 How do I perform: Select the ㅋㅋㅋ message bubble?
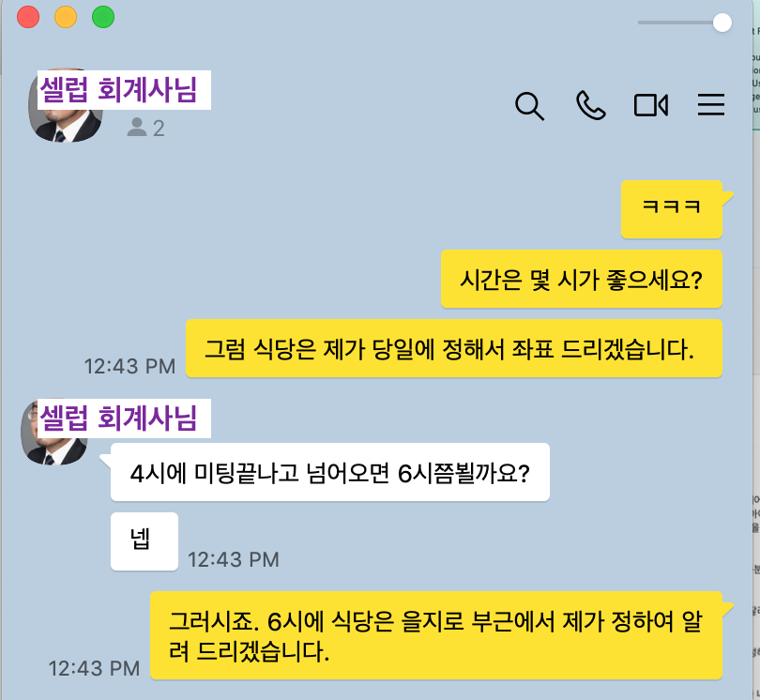click(x=672, y=209)
